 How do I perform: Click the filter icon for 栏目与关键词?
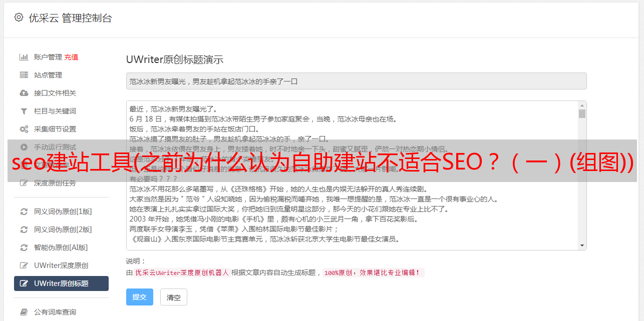tap(24, 111)
